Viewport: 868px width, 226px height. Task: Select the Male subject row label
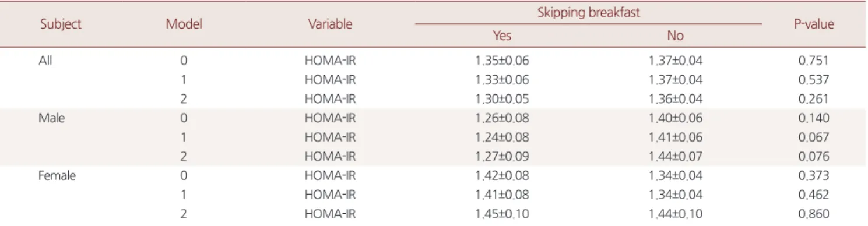(x=48, y=119)
